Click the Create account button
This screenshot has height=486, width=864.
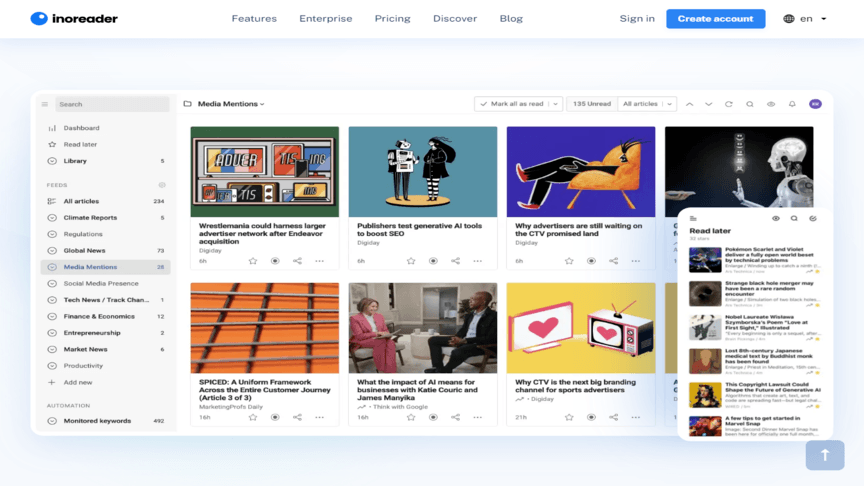[x=715, y=18]
